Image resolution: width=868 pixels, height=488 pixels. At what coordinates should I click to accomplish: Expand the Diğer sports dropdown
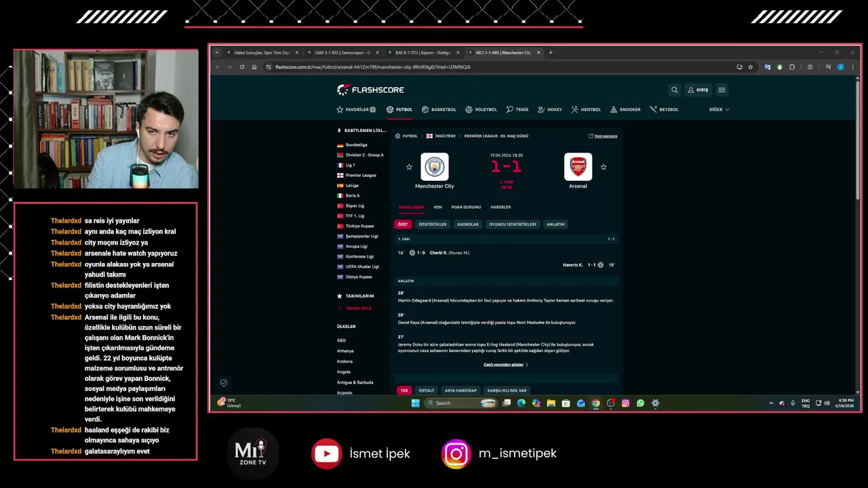[x=719, y=109]
